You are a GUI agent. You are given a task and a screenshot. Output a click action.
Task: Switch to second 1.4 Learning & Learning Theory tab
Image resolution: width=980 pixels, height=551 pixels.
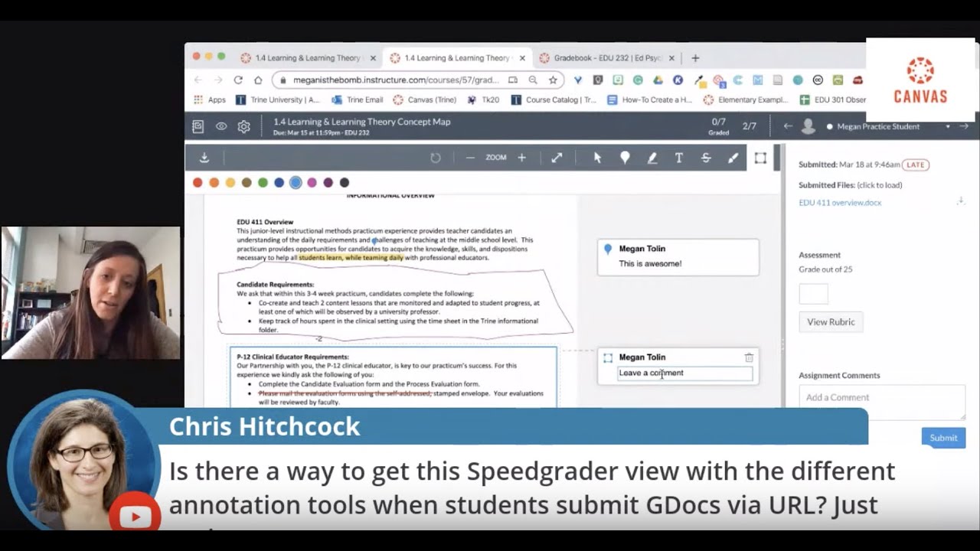(x=458, y=57)
